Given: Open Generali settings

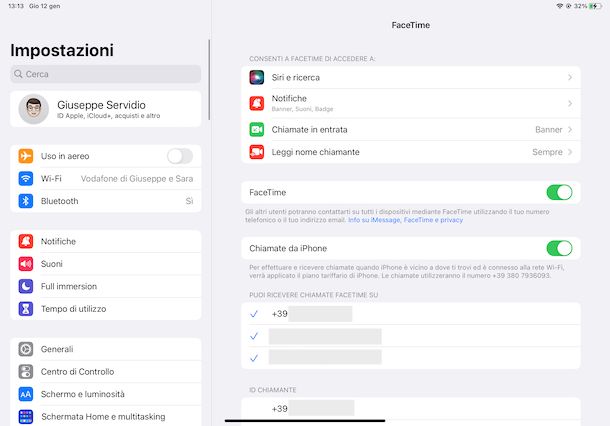Looking at the screenshot, I should pos(106,349).
